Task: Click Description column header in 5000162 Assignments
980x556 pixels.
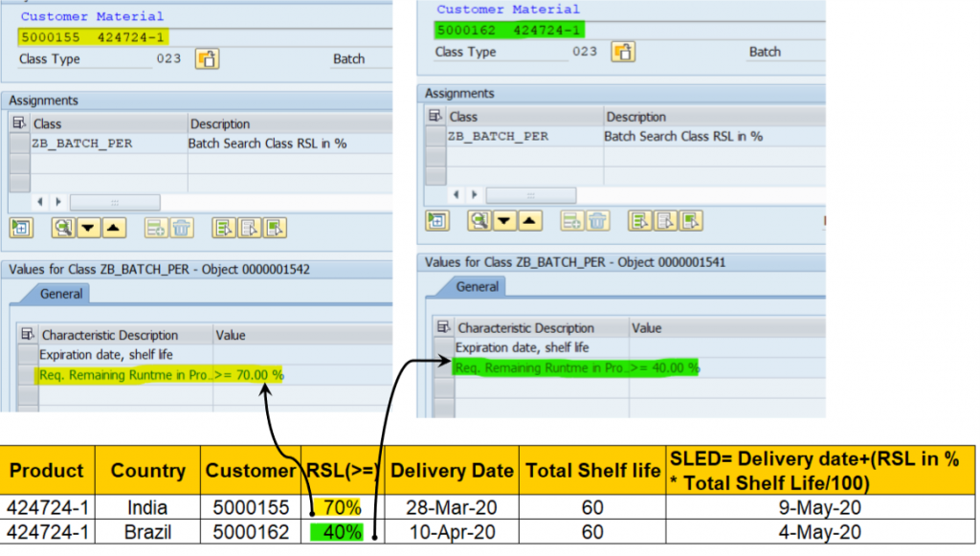Action: [x=714, y=117]
